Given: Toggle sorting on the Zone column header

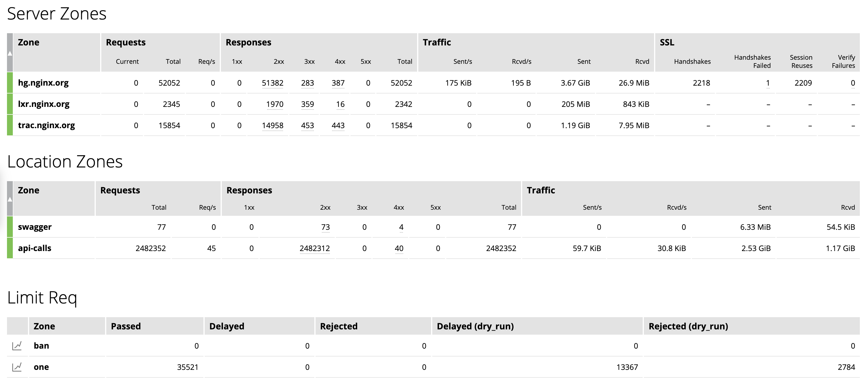Looking at the screenshot, I should coord(28,42).
